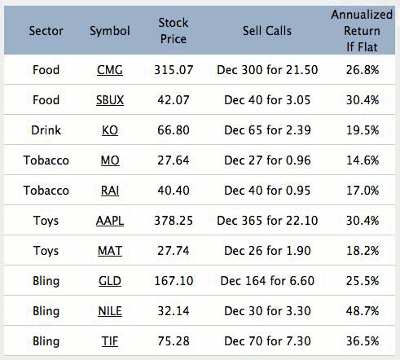Open the RAI symbol link
400x360 pixels.
coord(110,190)
